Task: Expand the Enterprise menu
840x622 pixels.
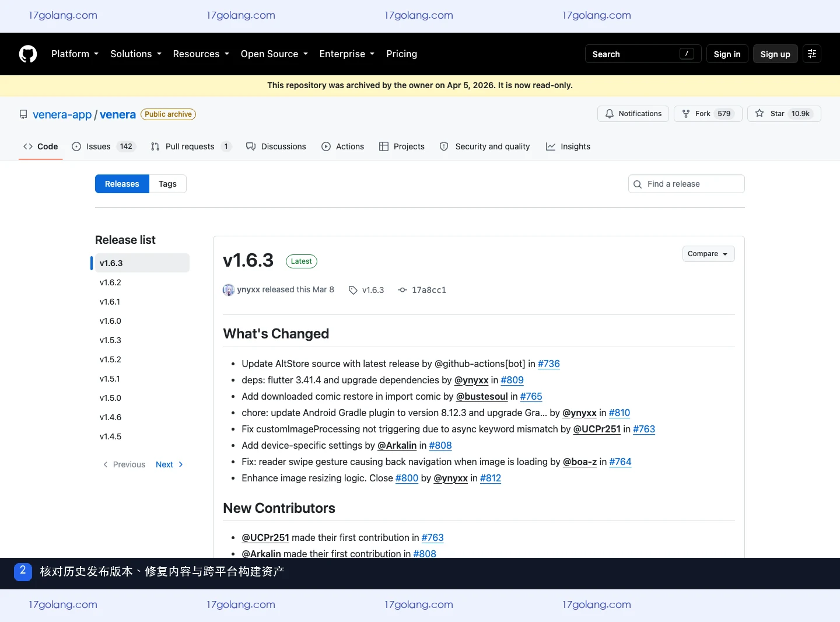Action: (x=347, y=54)
